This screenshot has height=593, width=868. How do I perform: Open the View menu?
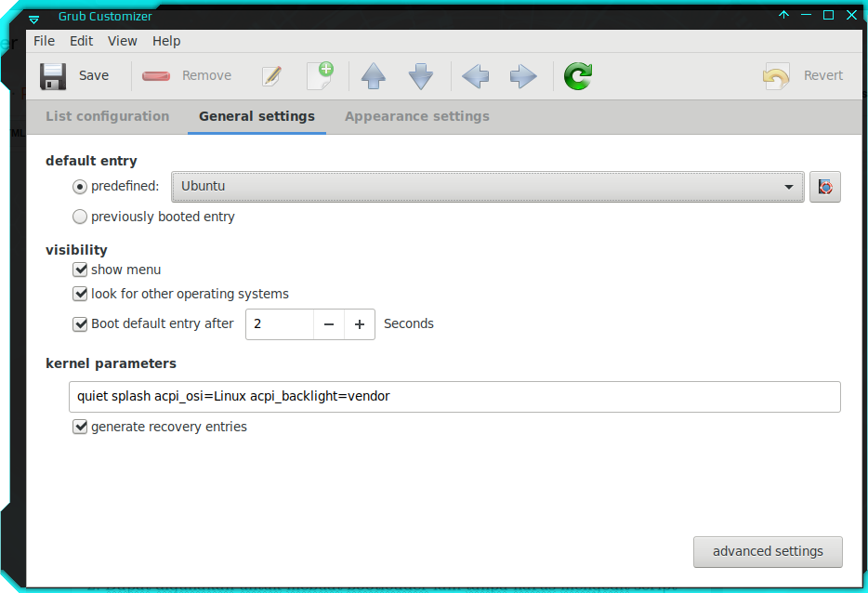122,41
